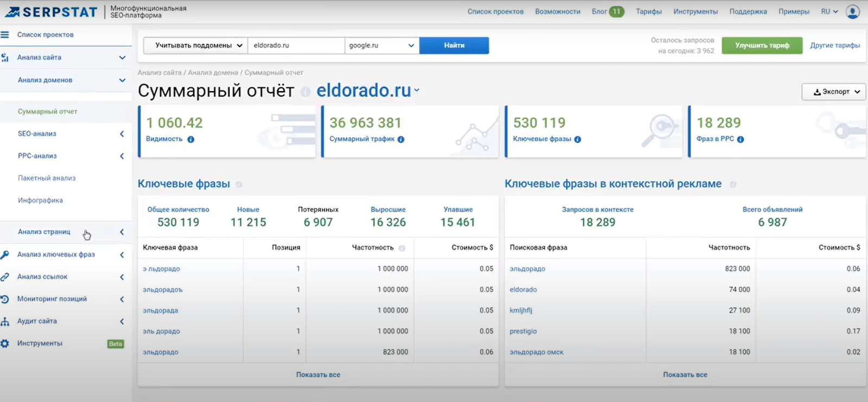Click info icon beside Суммарный отчёт title

click(305, 92)
